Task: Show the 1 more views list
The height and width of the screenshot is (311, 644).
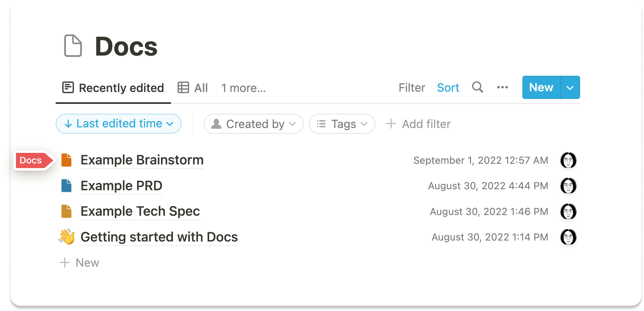Action: (x=243, y=88)
